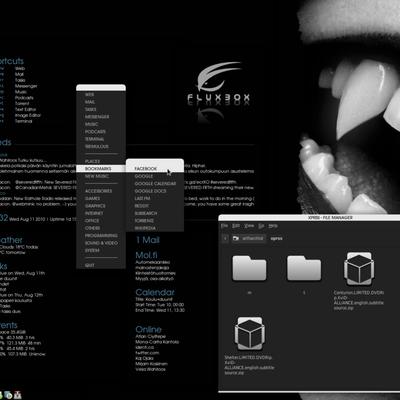This screenshot has width=400, height=400.
Task: Choose Mail from the Fluxbox menu
Action: pyautogui.click(x=101, y=102)
